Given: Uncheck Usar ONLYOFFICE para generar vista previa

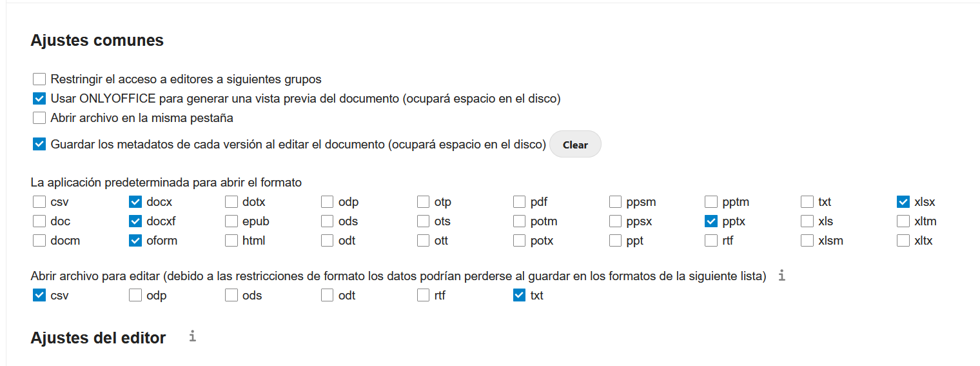Looking at the screenshot, I should click(x=39, y=99).
